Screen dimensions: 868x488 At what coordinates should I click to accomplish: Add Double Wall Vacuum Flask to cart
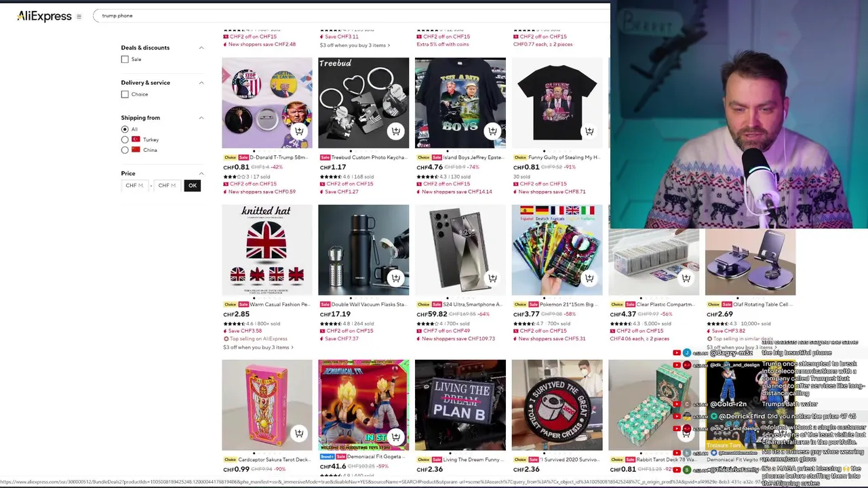click(x=395, y=278)
